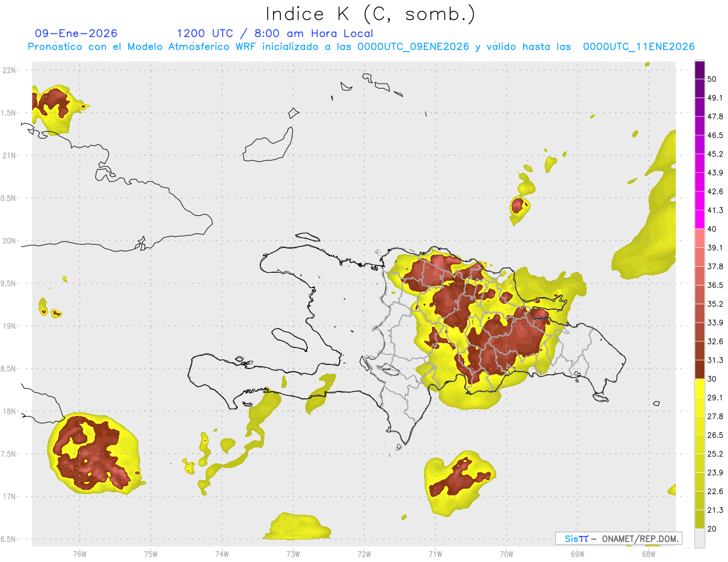Screen dimensions: 728x562
Task: Click the colorbar value '30'
Action: (x=713, y=379)
